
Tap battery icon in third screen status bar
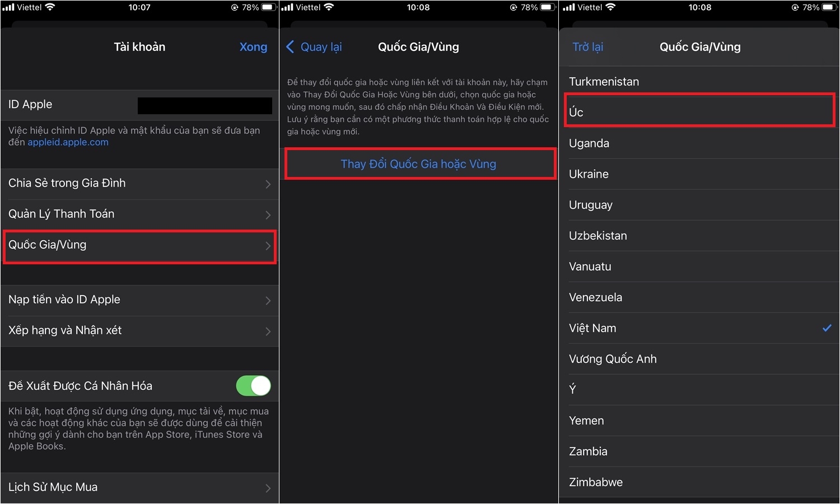click(830, 7)
